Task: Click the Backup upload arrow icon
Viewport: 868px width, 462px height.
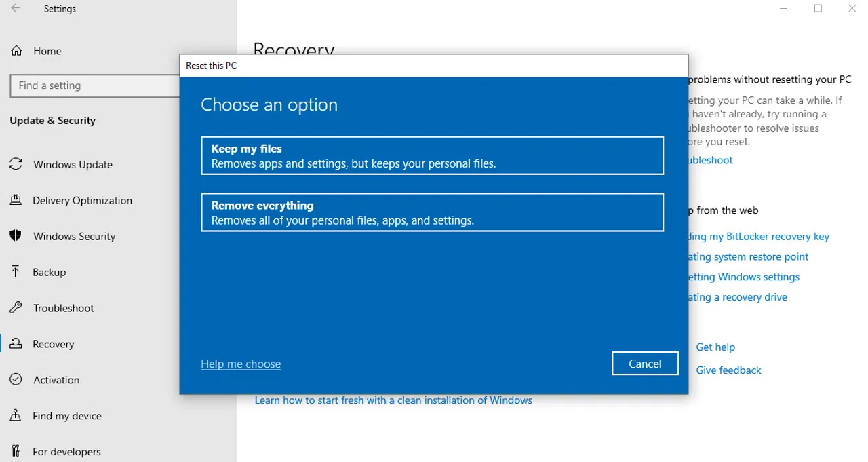Action: coord(16,272)
